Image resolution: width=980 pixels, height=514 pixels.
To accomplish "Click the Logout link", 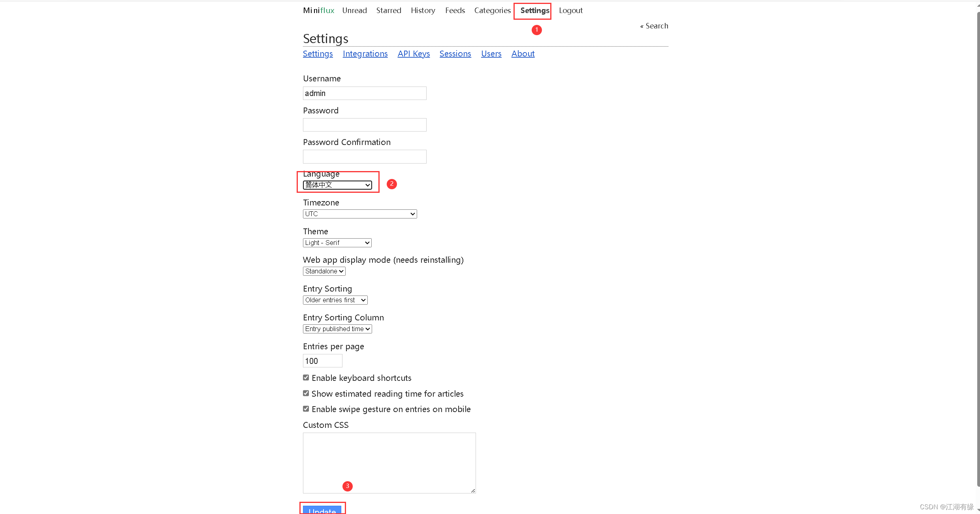I will [x=570, y=11].
